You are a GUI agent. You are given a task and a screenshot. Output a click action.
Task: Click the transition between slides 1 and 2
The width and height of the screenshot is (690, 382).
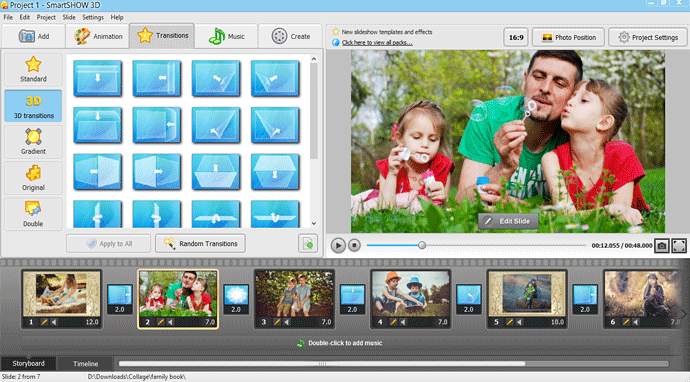(x=120, y=299)
